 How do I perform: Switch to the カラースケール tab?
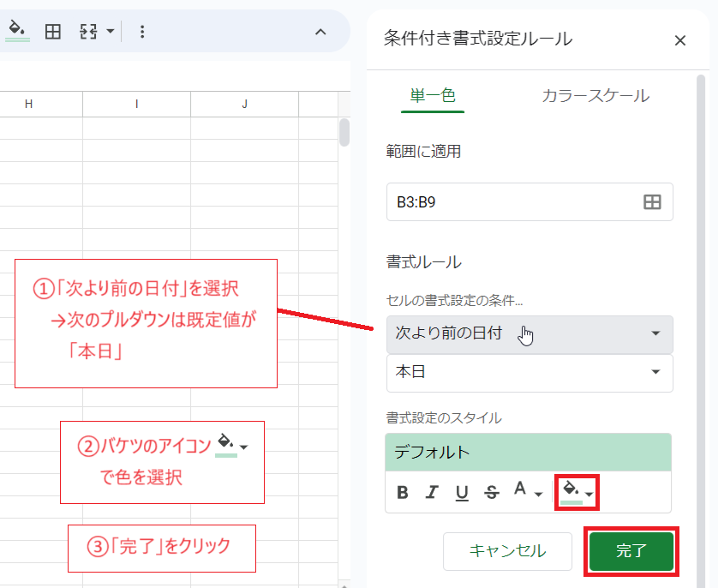595,96
